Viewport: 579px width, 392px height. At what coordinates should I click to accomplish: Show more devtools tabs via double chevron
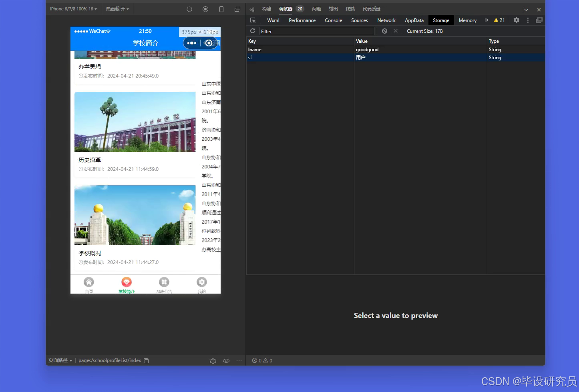coord(487,20)
